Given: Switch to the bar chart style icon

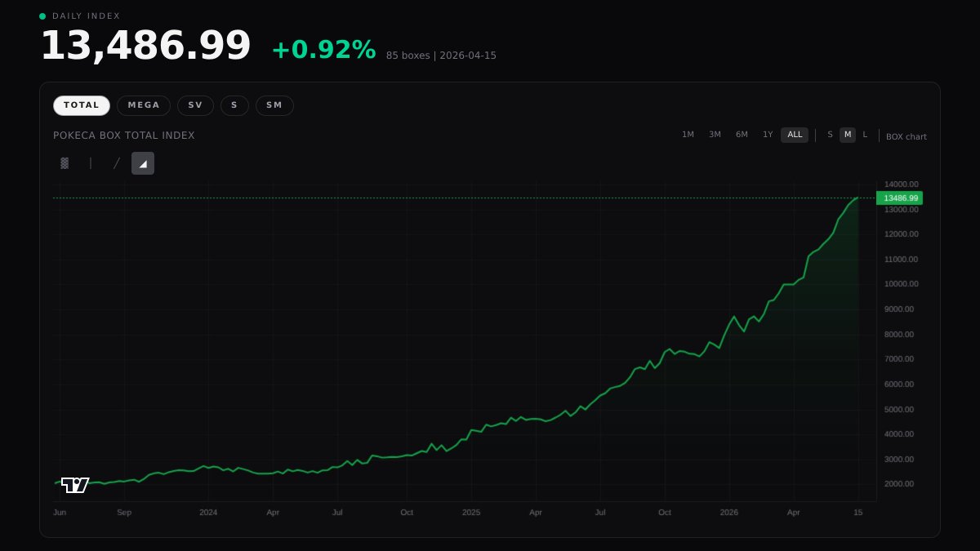Looking at the screenshot, I should click(90, 163).
